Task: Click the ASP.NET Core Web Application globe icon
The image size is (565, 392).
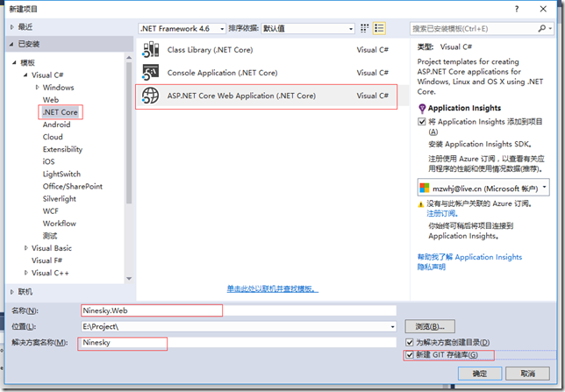Action: 150,96
